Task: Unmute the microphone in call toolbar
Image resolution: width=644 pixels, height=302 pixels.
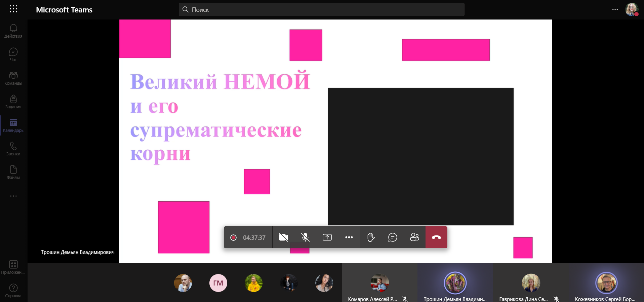Action: pos(305,237)
